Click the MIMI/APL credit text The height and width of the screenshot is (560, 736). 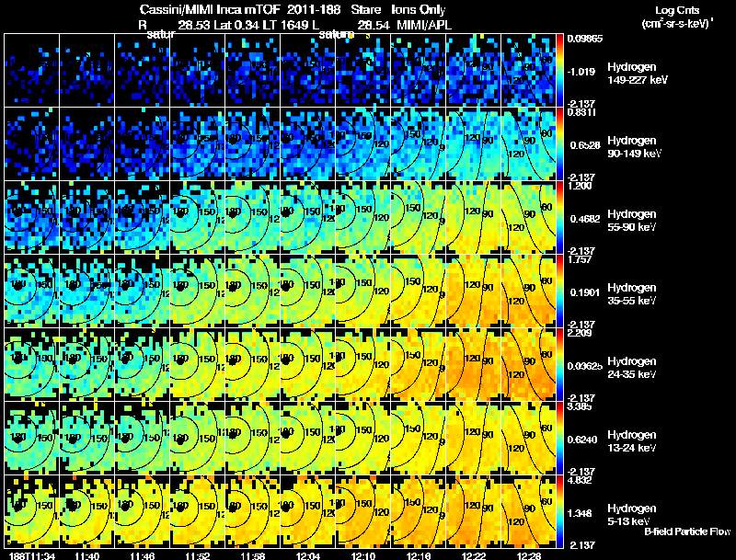(424, 25)
